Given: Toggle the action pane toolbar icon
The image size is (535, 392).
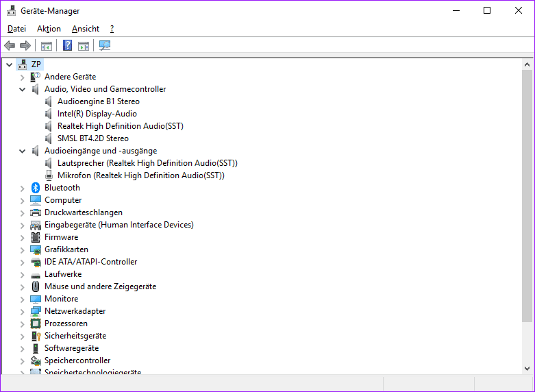Looking at the screenshot, I should click(84, 45).
